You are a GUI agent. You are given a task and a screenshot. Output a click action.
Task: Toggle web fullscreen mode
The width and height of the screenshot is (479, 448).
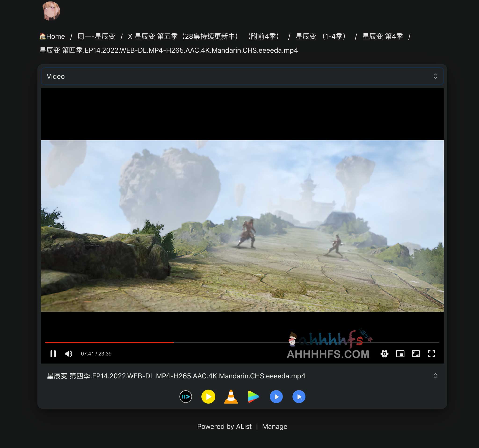pos(416,354)
